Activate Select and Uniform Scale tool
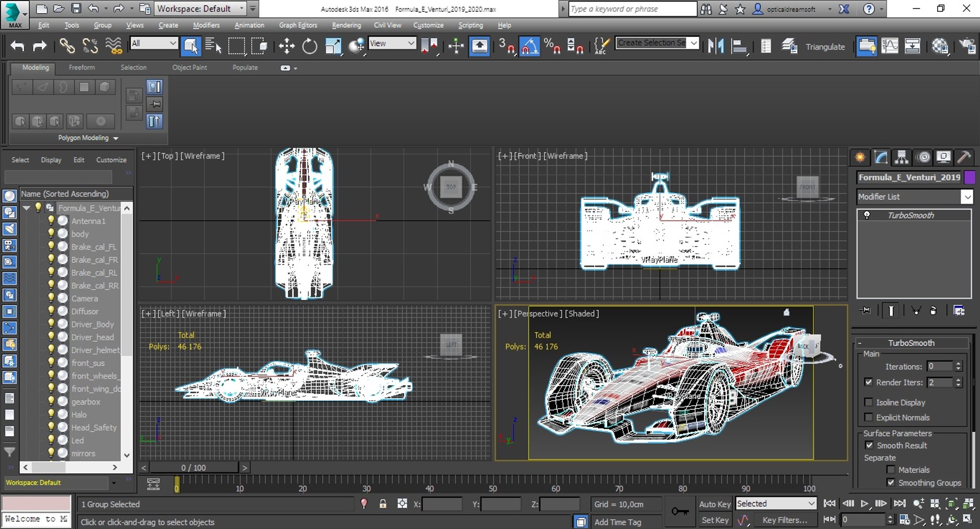Screen dimensions: 980x529 click(x=333, y=46)
